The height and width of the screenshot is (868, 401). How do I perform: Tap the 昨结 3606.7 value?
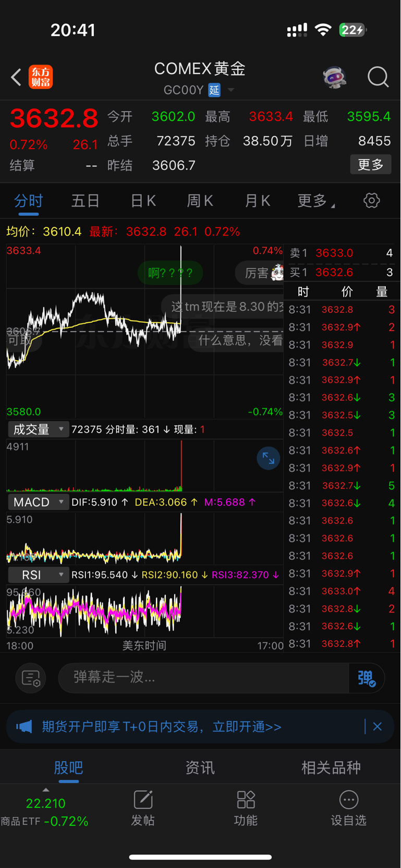(174, 165)
